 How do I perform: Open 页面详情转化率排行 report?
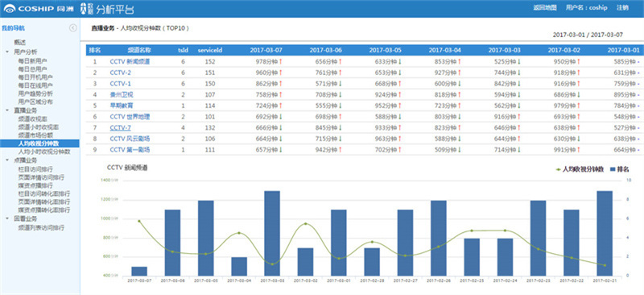coord(44,202)
